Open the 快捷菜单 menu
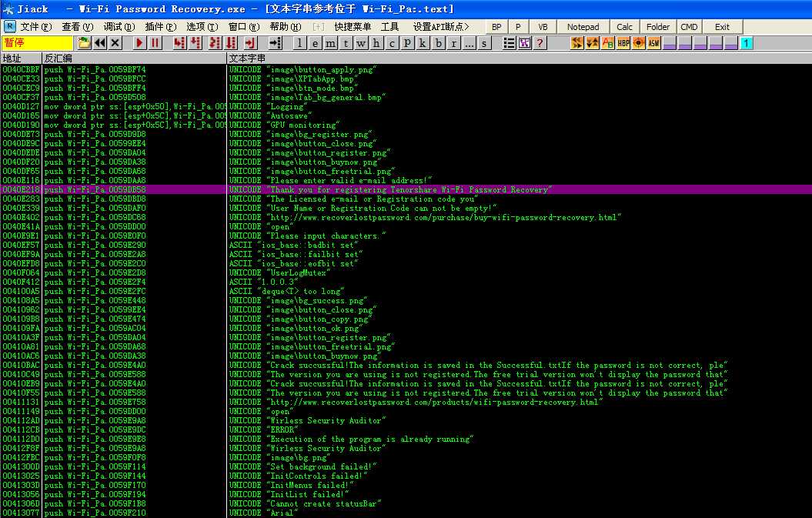Viewport: 812px width, 518px height. 353,26
